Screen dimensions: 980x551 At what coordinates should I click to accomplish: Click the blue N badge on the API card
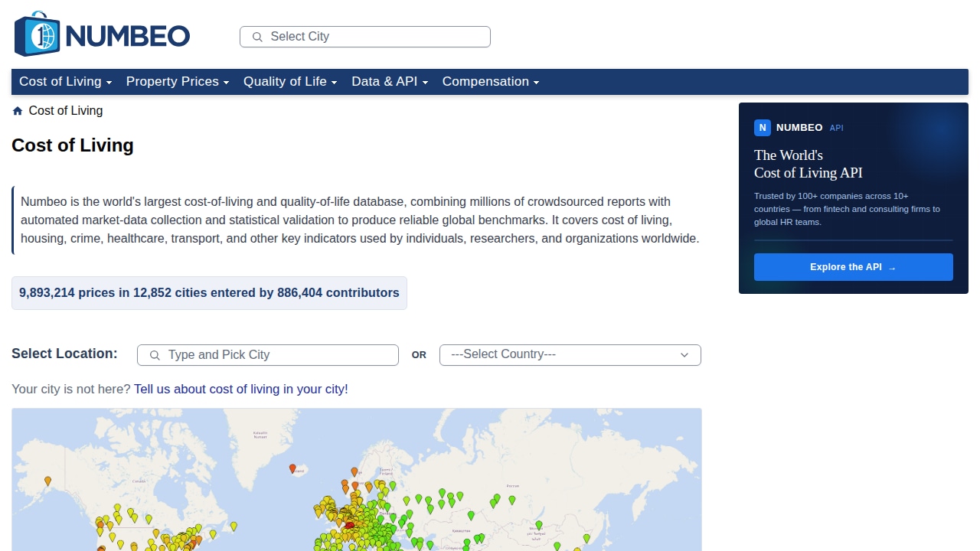[762, 128]
